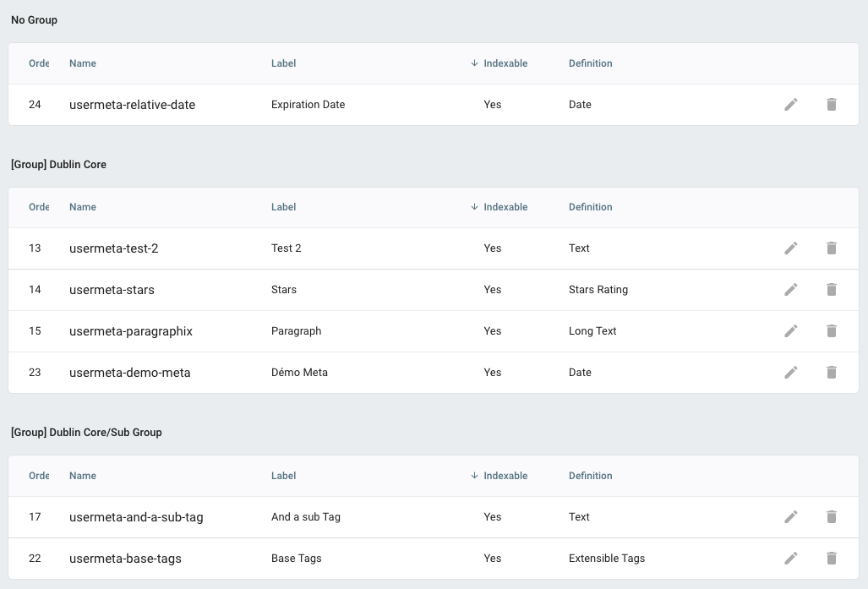Select the usermeta-demo-meta name
The image size is (868, 589).
click(x=129, y=373)
